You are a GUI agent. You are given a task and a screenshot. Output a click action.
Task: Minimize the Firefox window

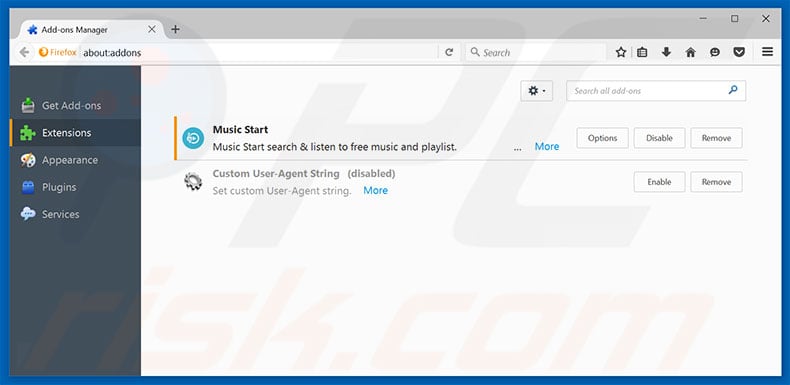click(703, 19)
